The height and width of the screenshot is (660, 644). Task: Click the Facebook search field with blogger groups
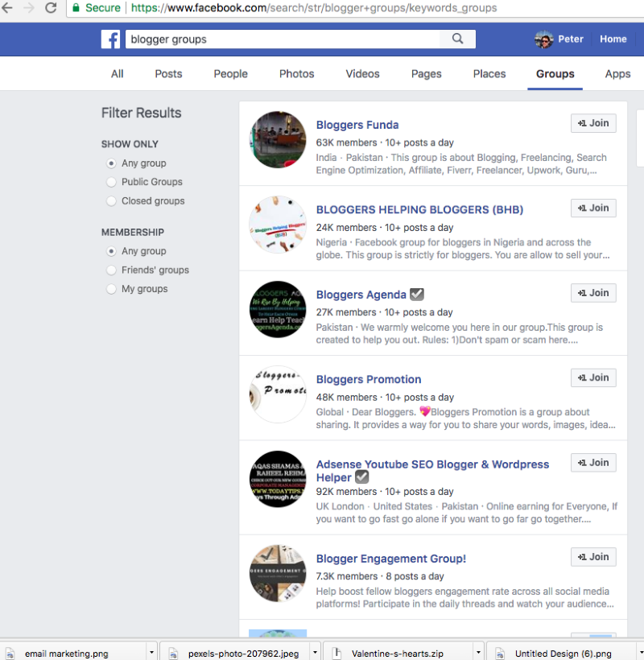coord(283,39)
